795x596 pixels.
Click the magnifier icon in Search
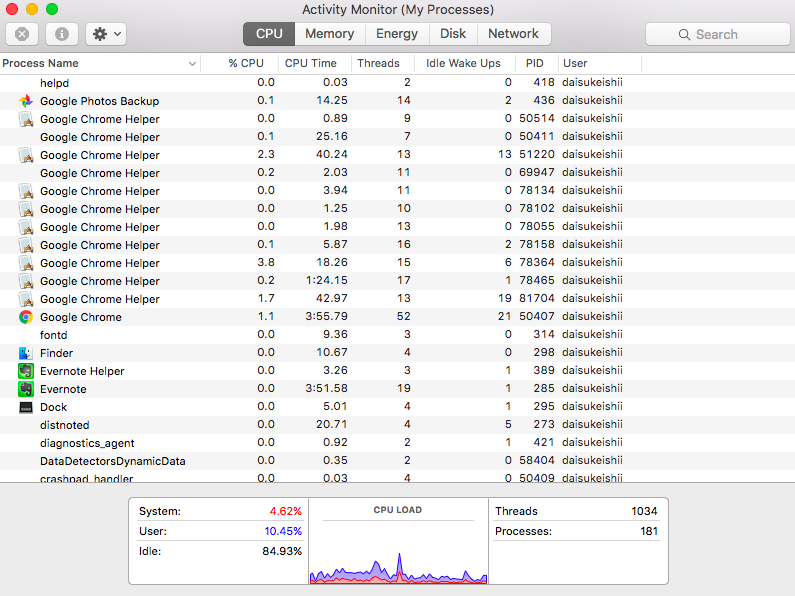pyautogui.click(x=684, y=34)
